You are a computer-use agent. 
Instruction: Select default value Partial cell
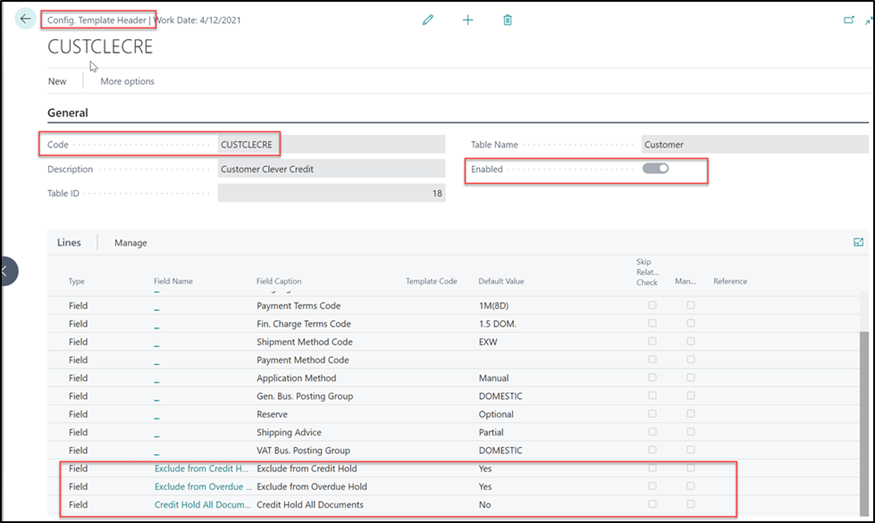tap(491, 432)
